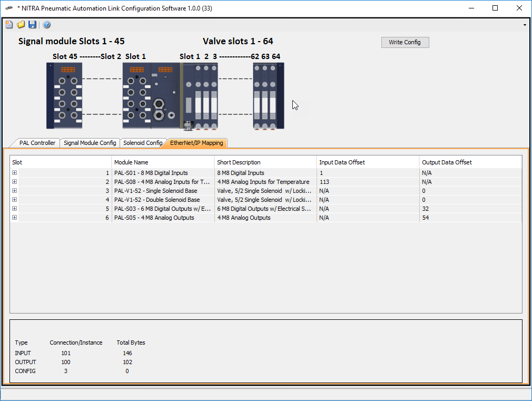Image resolution: width=532 pixels, height=401 pixels.
Task: Sort by Input Data Offset header
Action: pyautogui.click(x=368, y=162)
